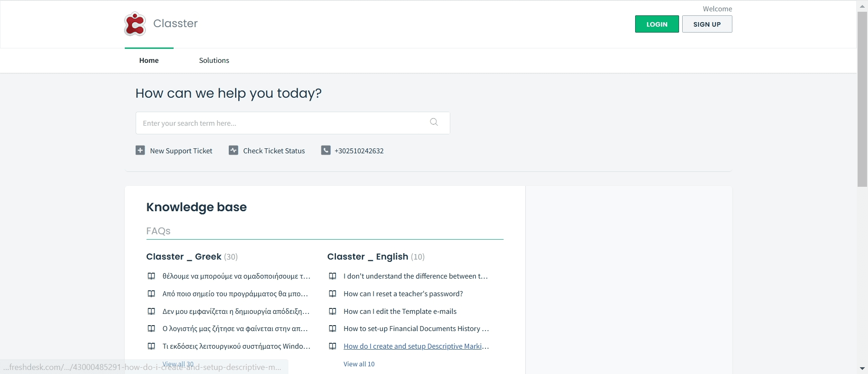
Task: Open article 'How can I edit the Template e-mails'
Action: tap(400, 311)
